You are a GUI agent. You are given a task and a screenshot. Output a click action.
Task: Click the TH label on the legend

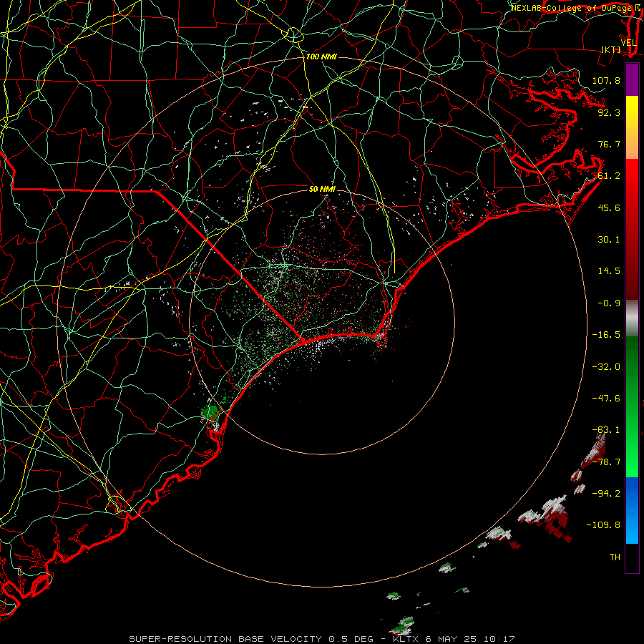point(615,557)
